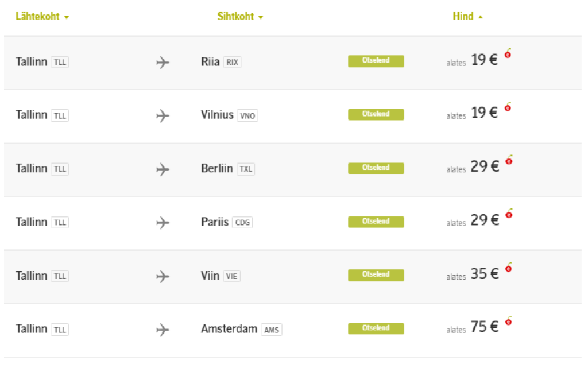
Task: Sort flights by Lähtekoht column
Action: (x=42, y=17)
